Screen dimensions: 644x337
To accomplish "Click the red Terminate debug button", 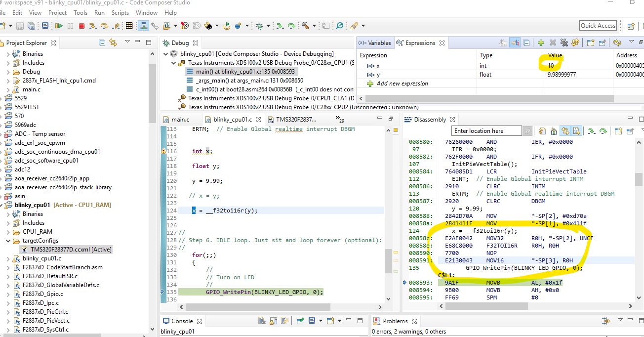I will pyautogui.click(x=81, y=26).
